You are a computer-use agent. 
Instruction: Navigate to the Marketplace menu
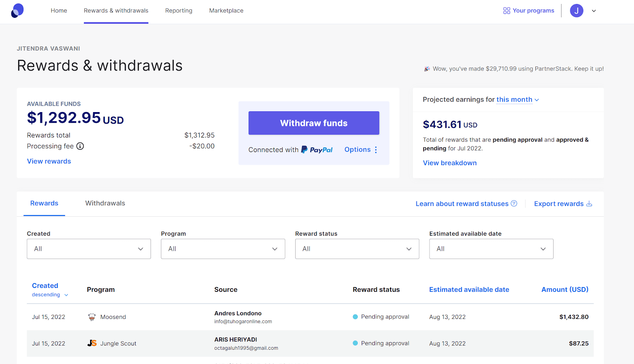(x=226, y=10)
